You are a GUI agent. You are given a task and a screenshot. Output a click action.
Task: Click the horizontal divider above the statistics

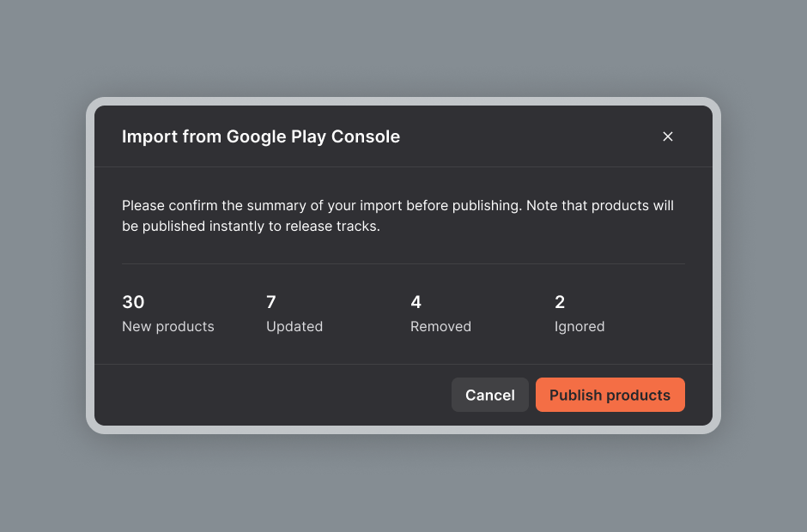403,264
